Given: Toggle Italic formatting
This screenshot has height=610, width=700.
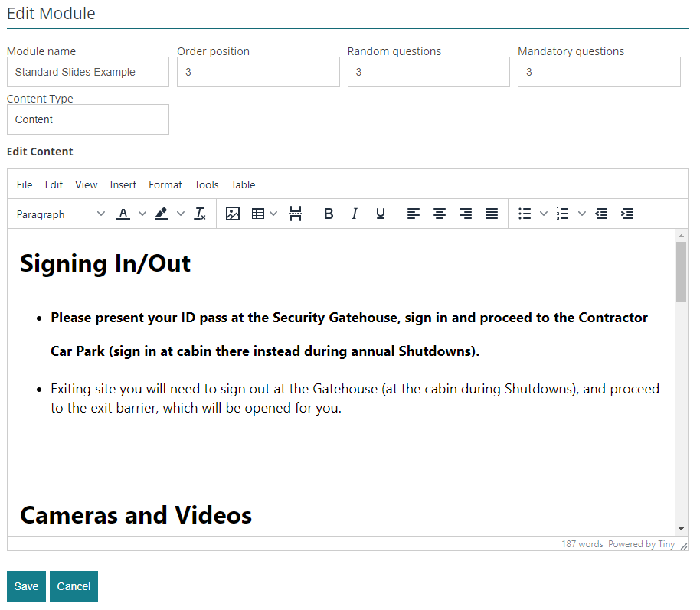Looking at the screenshot, I should coord(355,214).
